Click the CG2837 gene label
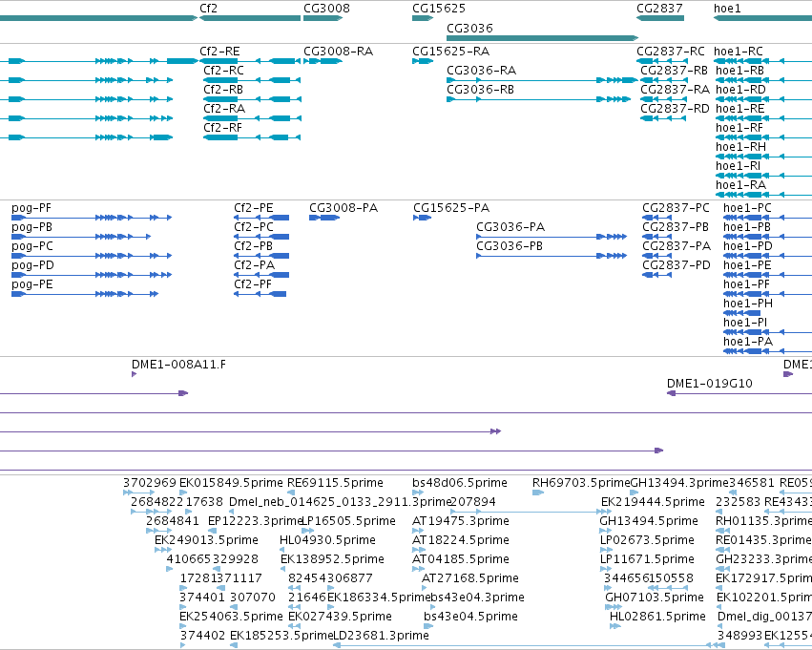The height and width of the screenshot is (650, 812). 659,9
